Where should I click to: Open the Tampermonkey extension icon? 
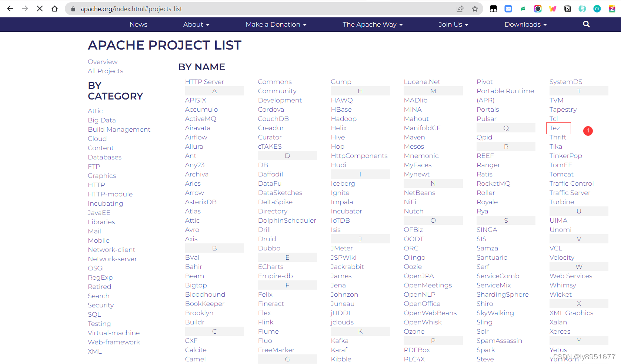click(493, 9)
